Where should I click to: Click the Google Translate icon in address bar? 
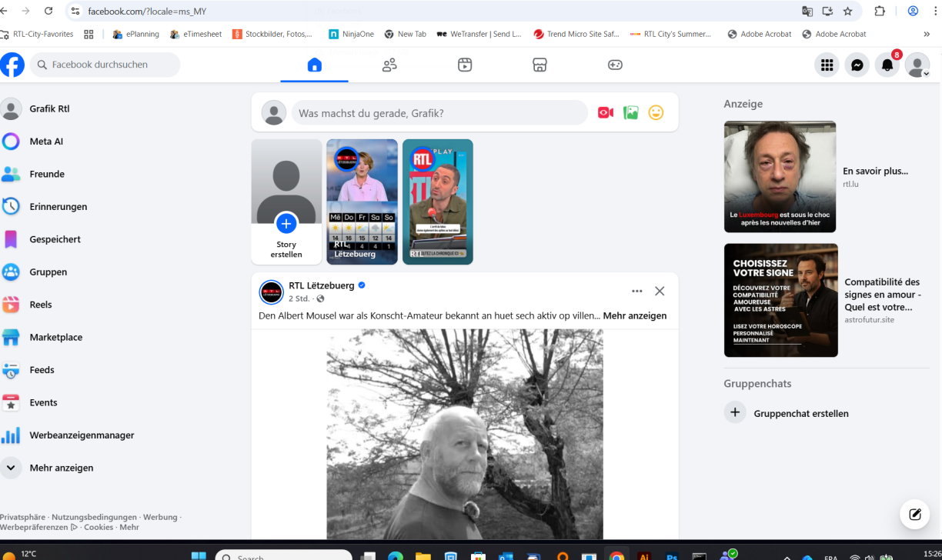click(805, 11)
